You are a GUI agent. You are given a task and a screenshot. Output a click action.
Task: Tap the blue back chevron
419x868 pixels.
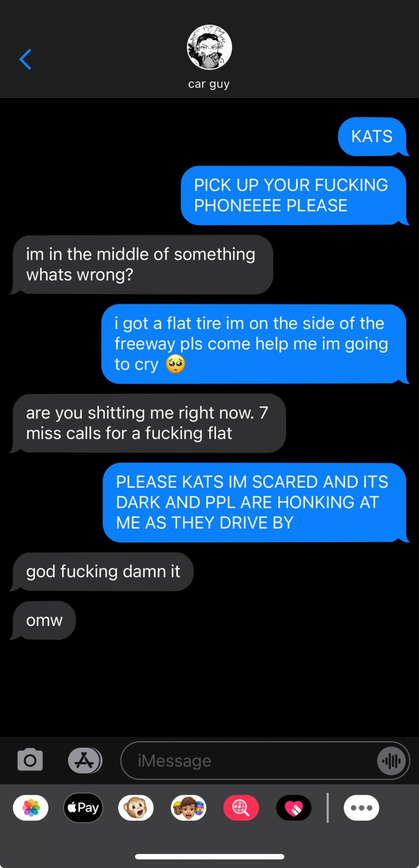(25, 59)
